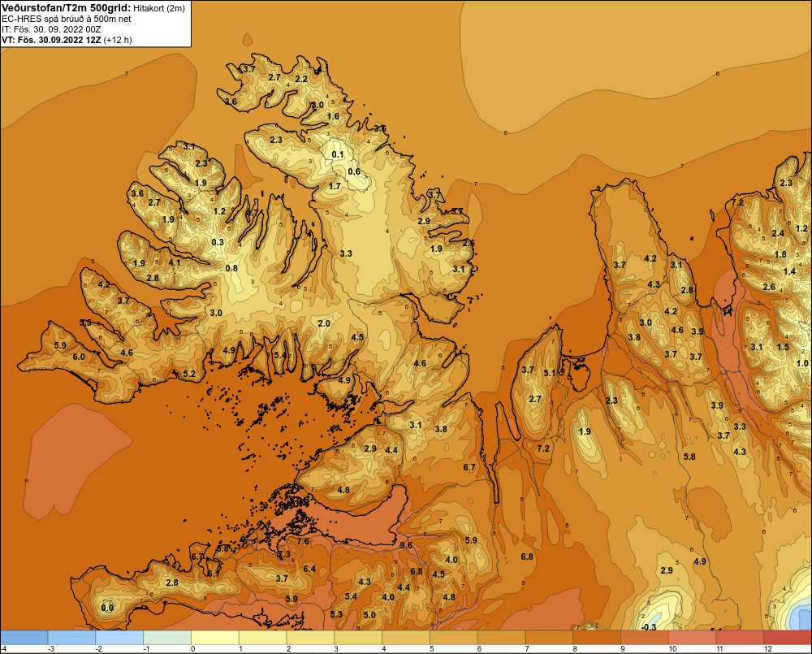Click the 2.4 temperature value on map
The image size is (812, 654).
click(779, 233)
